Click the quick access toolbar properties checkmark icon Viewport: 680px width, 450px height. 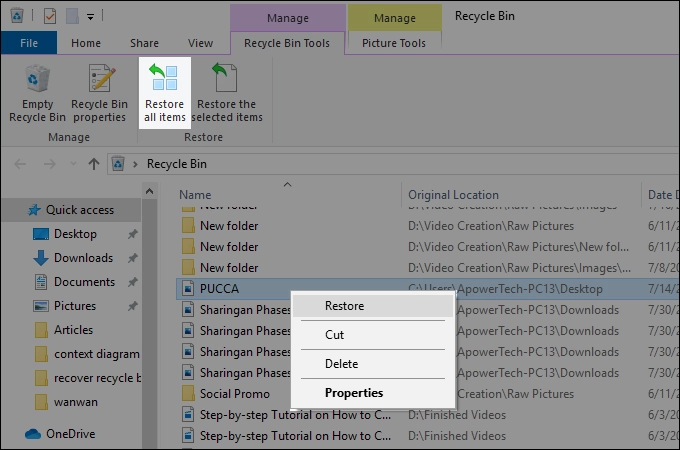coord(51,16)
